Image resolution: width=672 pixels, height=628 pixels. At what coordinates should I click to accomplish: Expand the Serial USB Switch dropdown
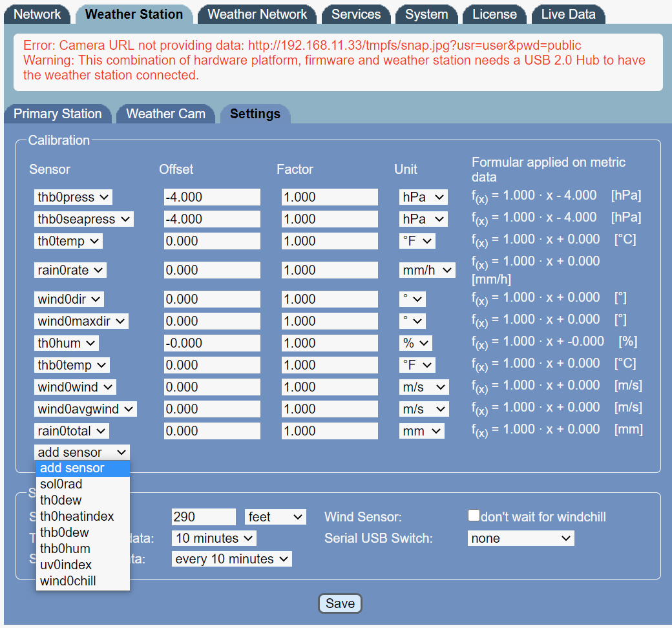click(520, 538)
